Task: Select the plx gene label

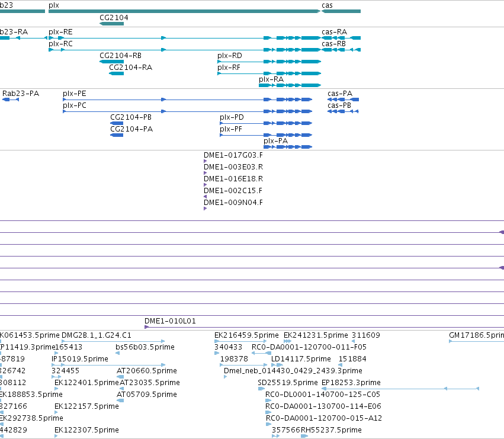Action: 54,5
